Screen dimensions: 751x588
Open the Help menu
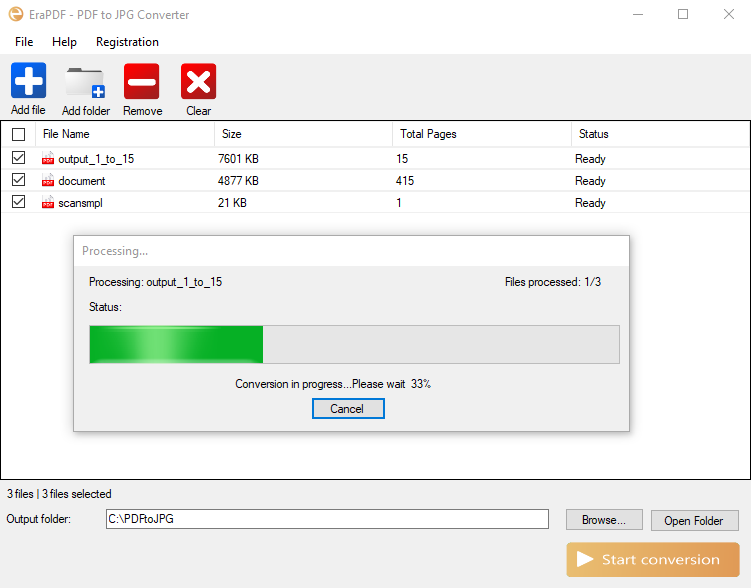pyautogui.click(x=64, y=42)
